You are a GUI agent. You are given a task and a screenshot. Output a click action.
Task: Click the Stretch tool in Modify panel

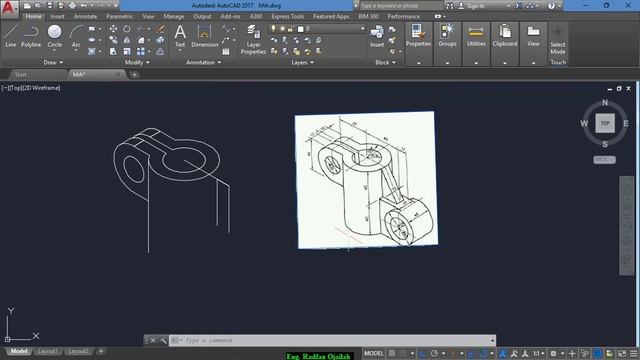point(113,51)
